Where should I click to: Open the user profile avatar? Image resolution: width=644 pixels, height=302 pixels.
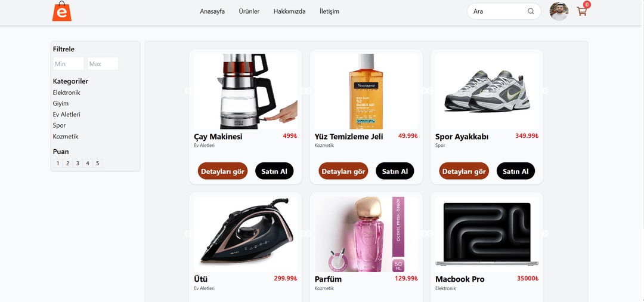pyautogui.click(x=559, y=11)
